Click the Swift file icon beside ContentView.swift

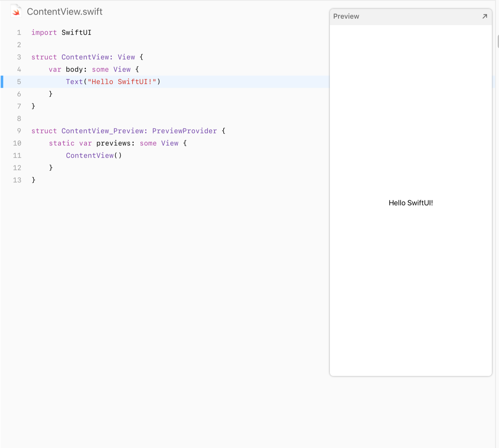(16, 11)
